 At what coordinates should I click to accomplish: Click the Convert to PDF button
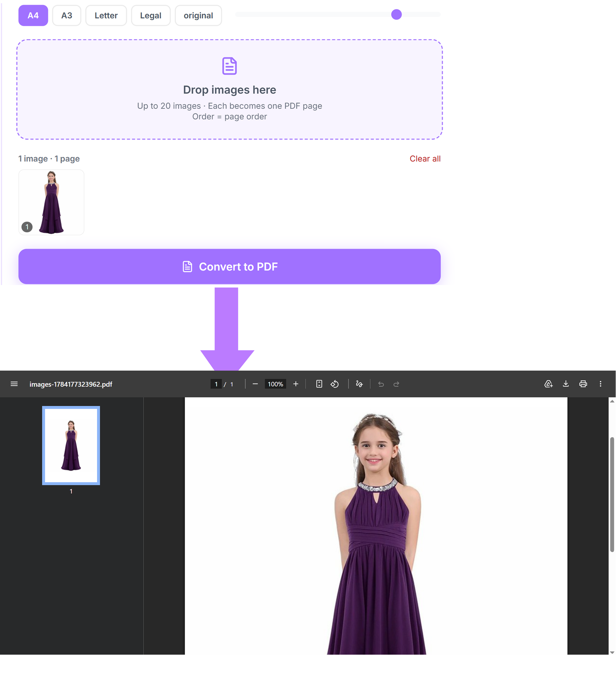230,266
